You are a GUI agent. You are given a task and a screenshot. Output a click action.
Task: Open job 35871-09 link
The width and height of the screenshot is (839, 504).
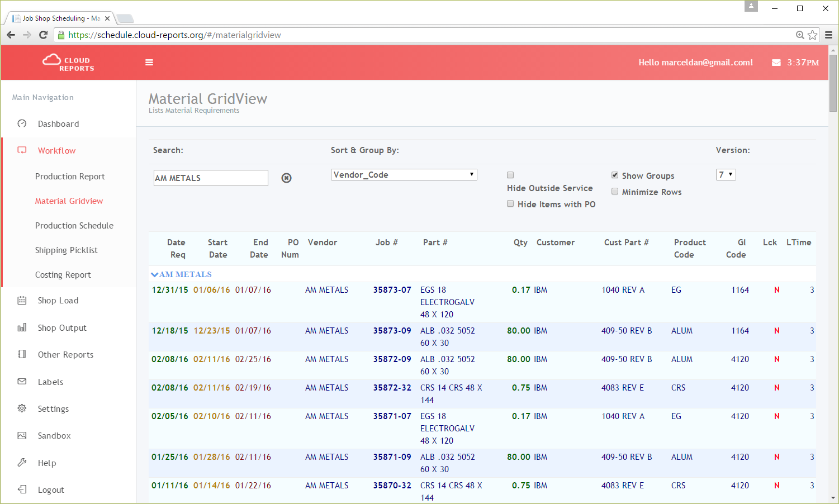392,457
